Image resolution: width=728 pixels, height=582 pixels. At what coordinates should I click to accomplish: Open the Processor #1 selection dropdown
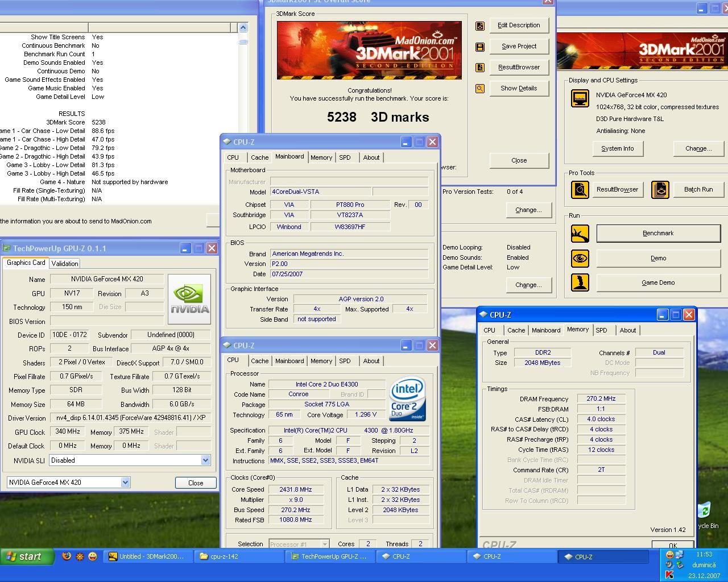(324, 544)
